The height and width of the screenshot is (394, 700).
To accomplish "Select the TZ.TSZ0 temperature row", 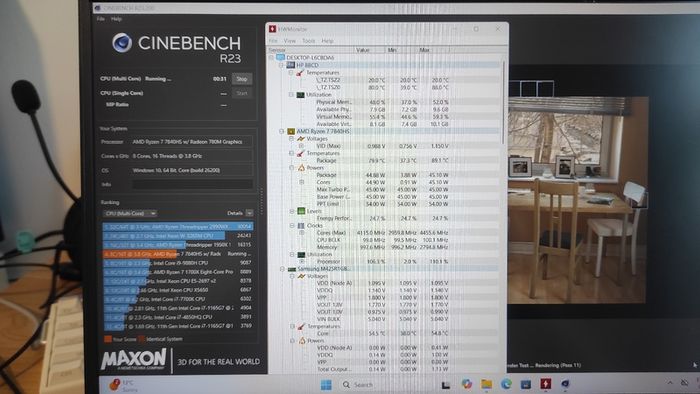I will click(x=384, y=87).
